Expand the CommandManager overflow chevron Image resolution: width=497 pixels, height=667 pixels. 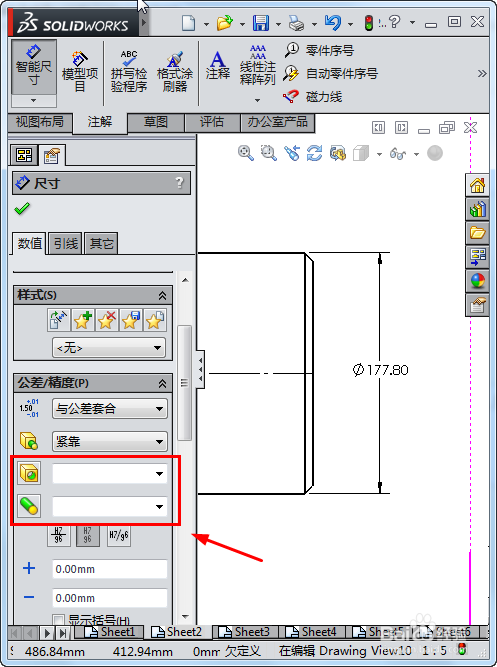click(x=482, y=74)
